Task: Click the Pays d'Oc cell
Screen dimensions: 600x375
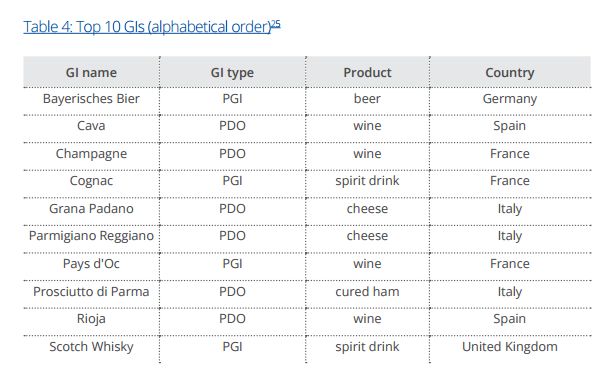Action: pyautogui.click(x=91, y=264)
